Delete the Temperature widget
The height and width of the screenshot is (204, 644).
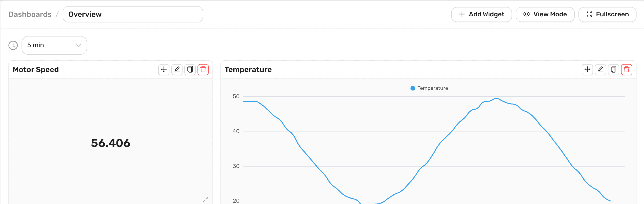click(x=626, y=69)
